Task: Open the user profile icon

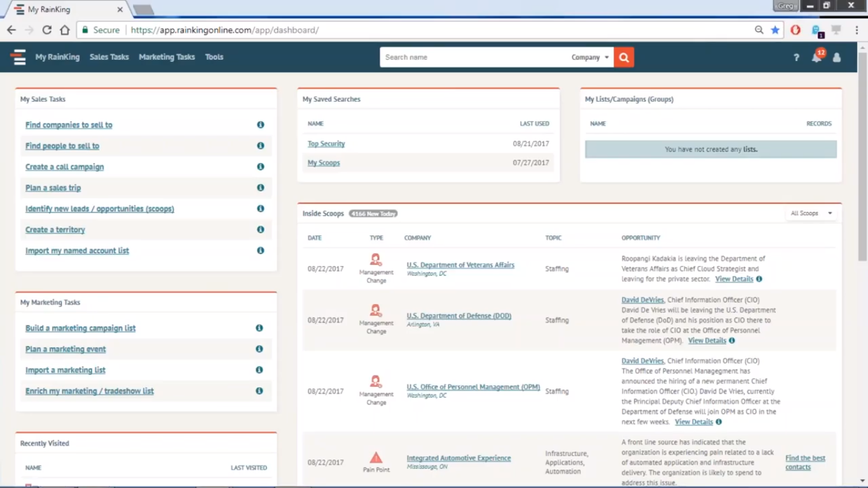Action: tap(837, 57)
